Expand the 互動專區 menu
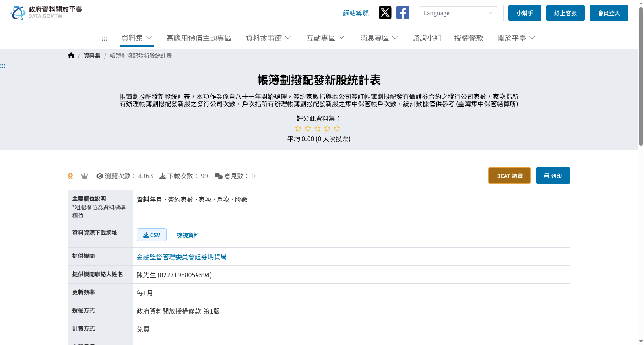Screen dimensions: 644x345 (325, 38)
